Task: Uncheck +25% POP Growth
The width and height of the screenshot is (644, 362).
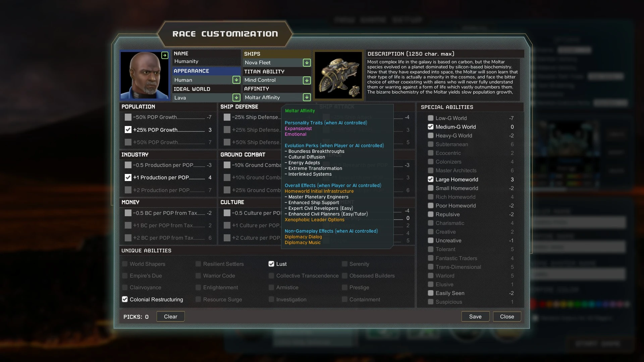Action: coord(128,130)
